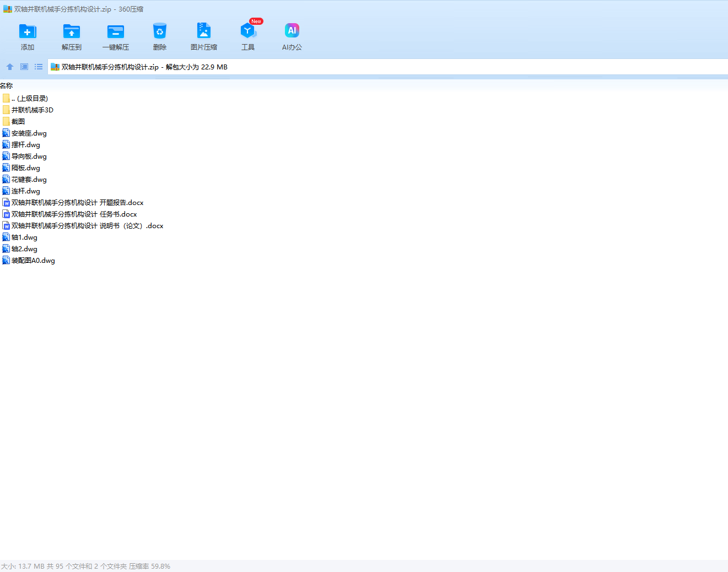Switch to list view mode button

click(39, 67)
